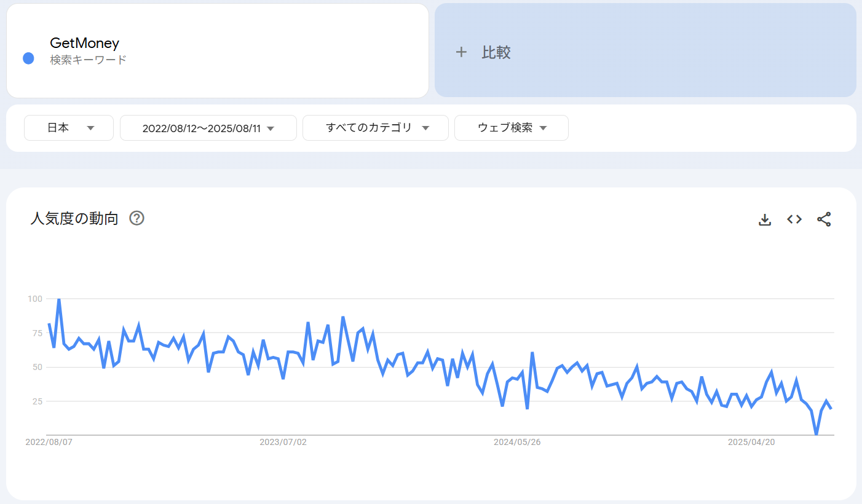Share the 人気度の動向 chart
The height and width of the screenshot is (504, 862).
point(824,219)
